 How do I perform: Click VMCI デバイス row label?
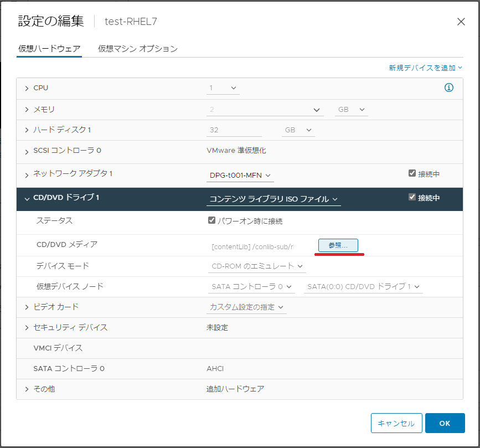point(58,348)
